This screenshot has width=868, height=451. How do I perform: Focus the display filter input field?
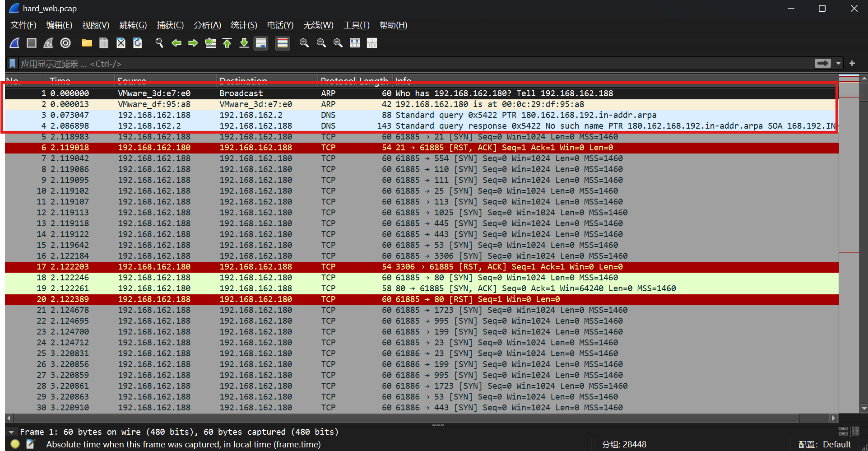[415, 64]
